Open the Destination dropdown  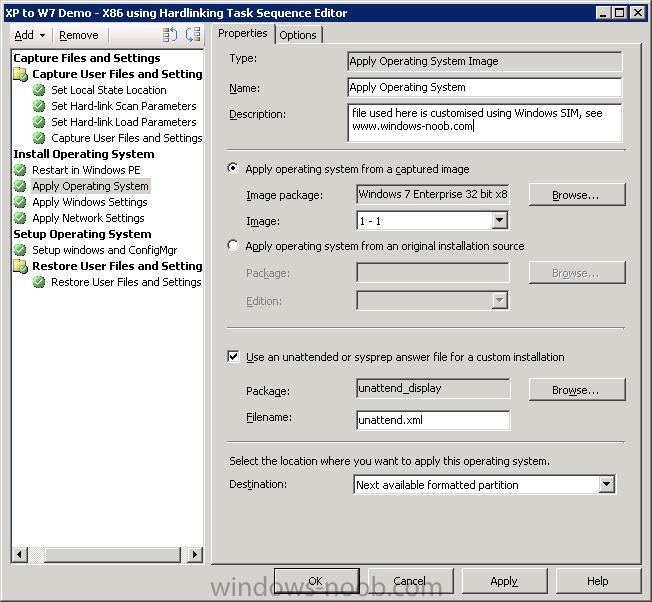tap(606, 484)
